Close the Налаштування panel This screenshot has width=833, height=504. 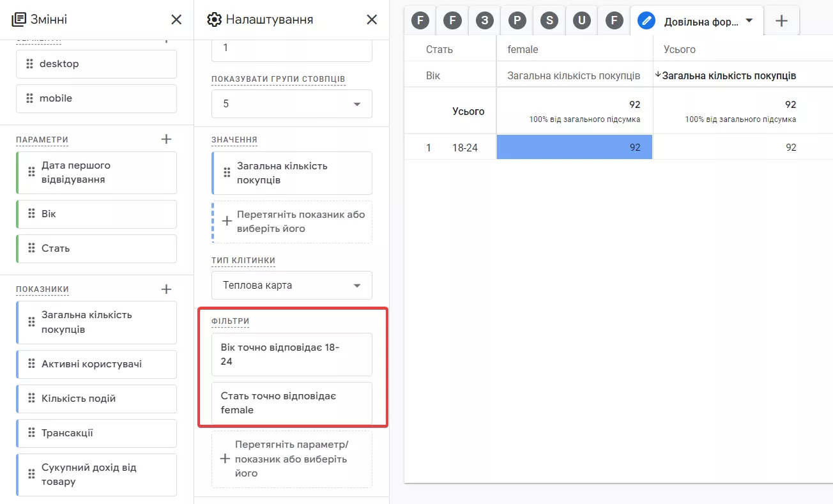[x=372, y=20]
